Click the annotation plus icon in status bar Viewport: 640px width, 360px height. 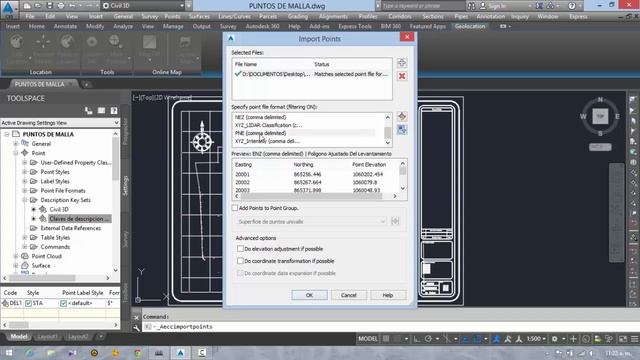(x=573, y=339)
